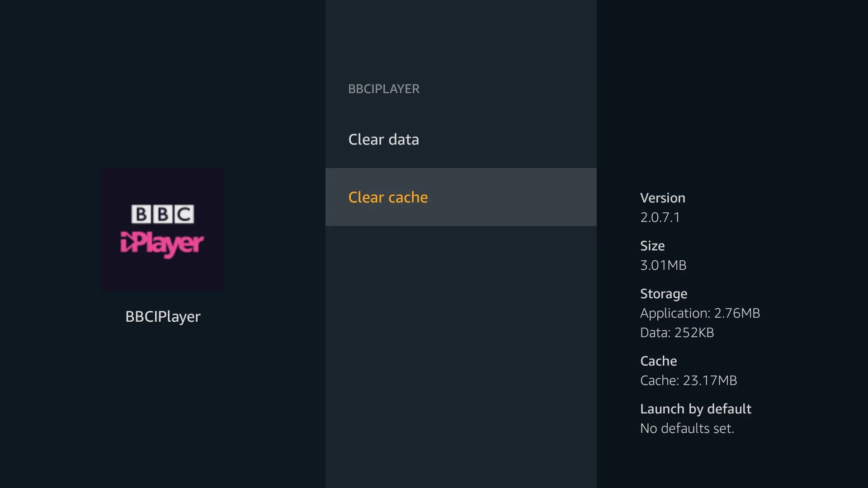868x488 pixels.
Task: Select the Size heading
Action: click(652, 246)
